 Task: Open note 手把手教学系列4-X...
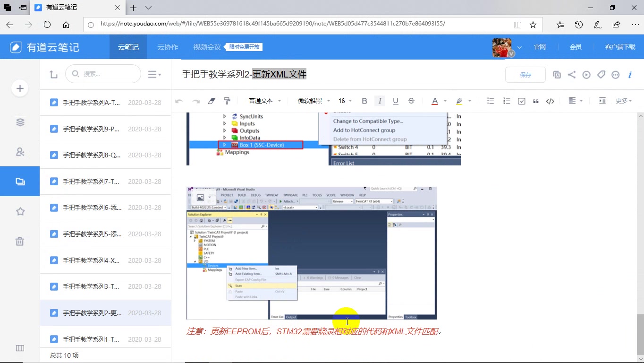pos(105,260)
